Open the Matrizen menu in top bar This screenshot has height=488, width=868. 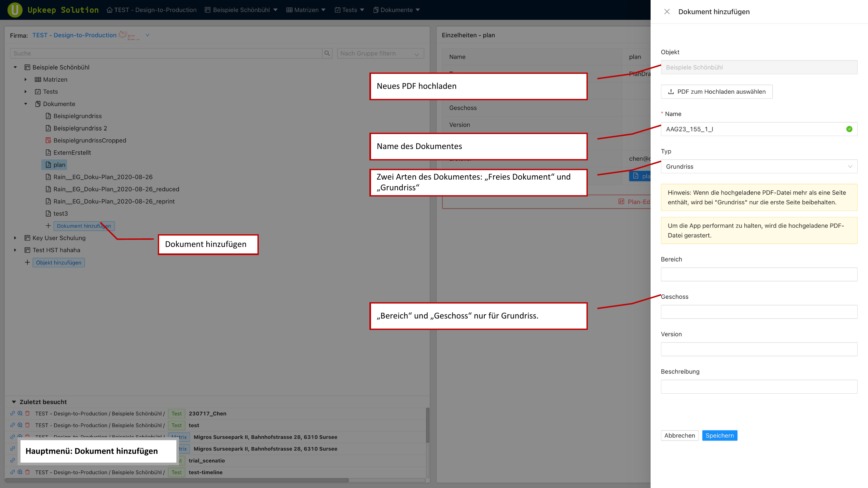coord(306,10)
